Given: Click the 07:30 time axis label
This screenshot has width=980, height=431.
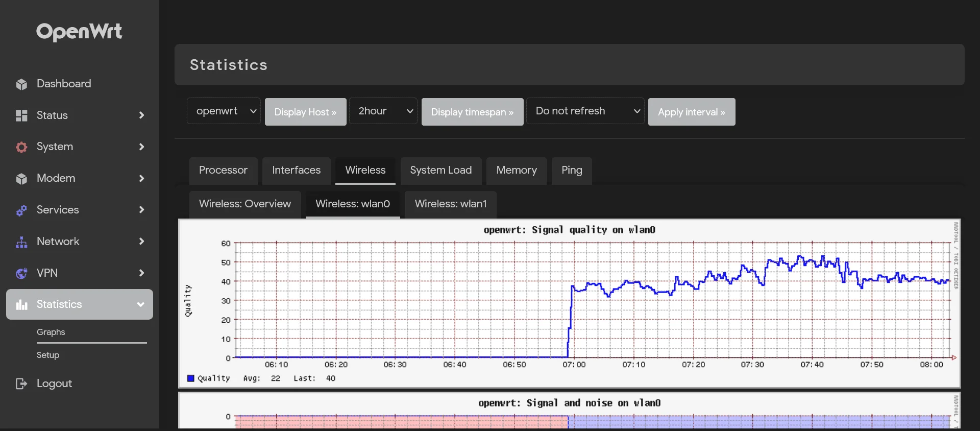Looking at the screenshot, I should [x=753, y=365].
